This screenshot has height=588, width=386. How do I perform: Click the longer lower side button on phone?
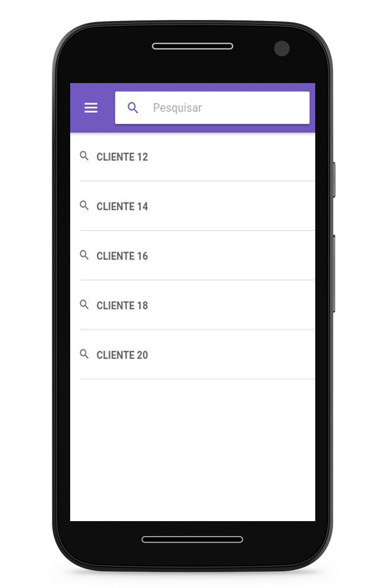(334, 274)
